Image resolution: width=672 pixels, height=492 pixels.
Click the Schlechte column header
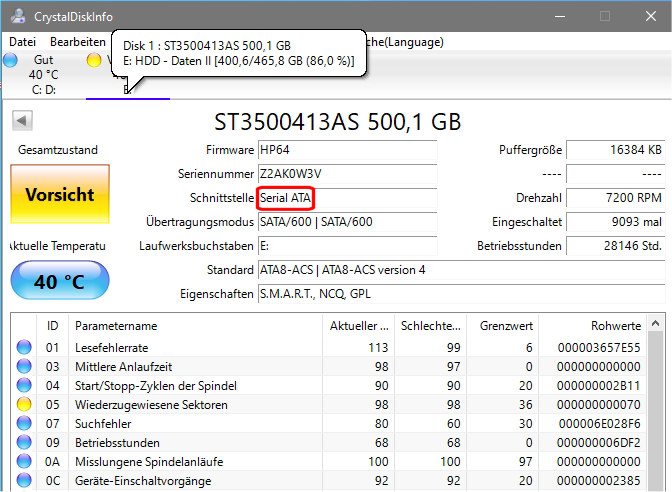point(430,326)
